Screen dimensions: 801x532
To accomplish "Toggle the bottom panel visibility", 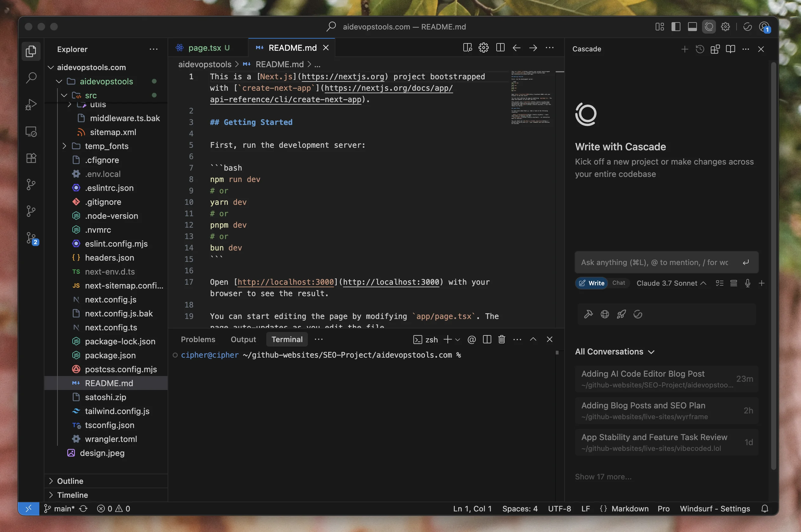I will point(692,26).
